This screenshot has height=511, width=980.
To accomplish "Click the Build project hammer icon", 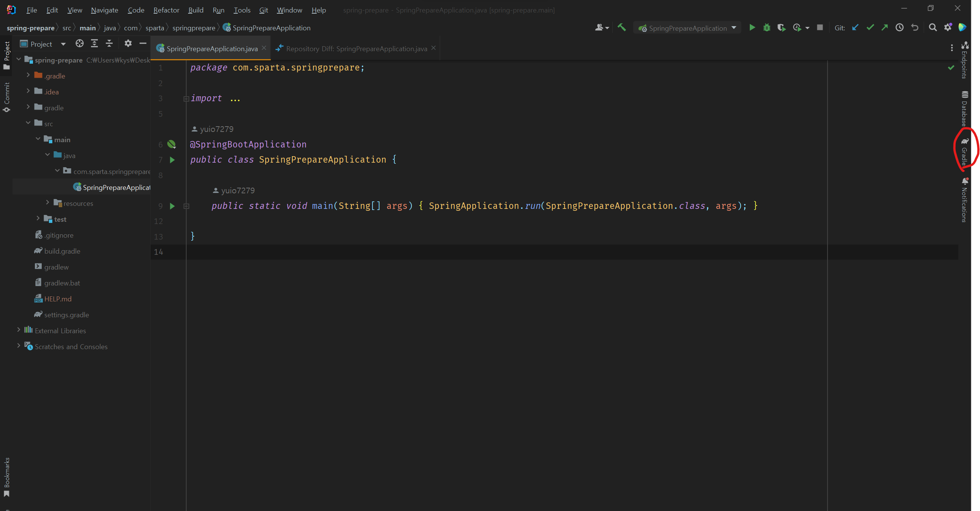I will (x=622, y=28).
